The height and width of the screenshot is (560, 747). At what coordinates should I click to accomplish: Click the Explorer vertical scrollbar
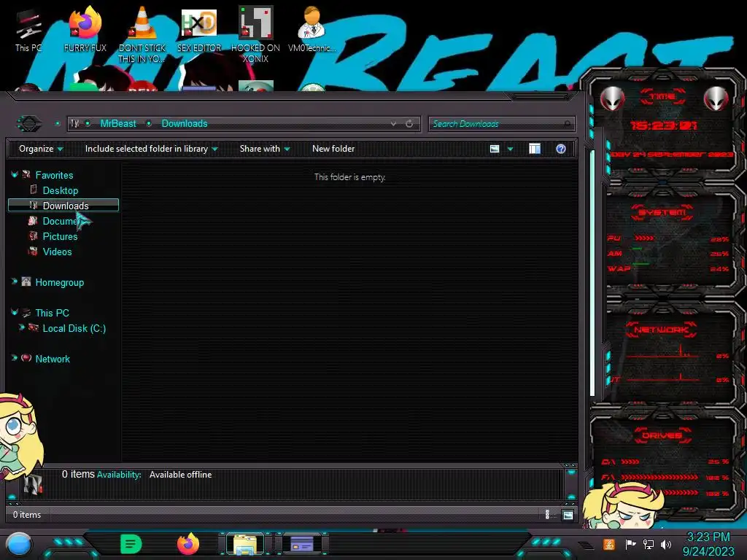[592, 273]
